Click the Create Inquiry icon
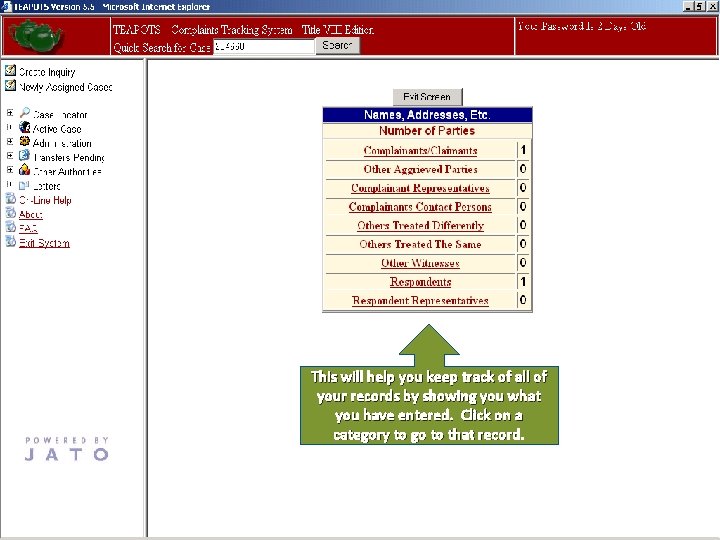 pyautogui.click(x=11, y=71)
